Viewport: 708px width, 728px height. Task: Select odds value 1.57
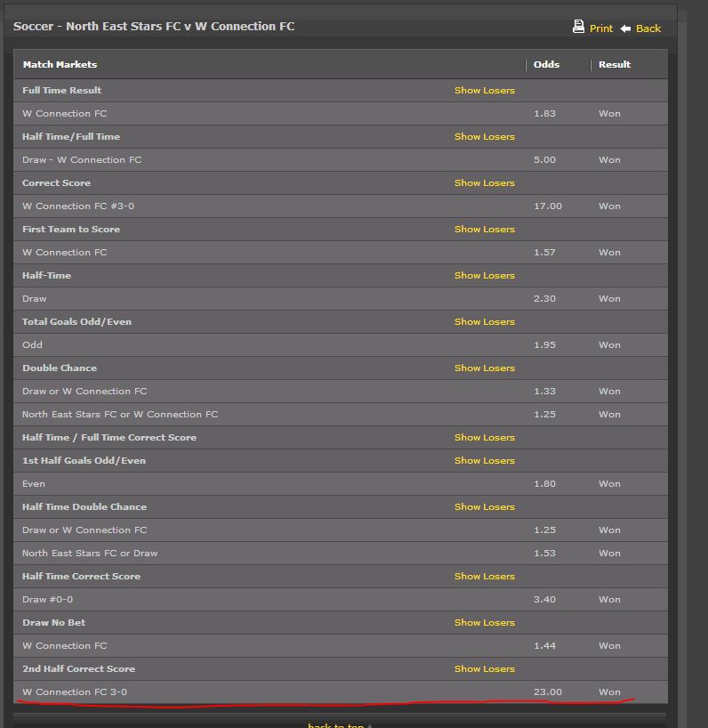click(544, 253)
